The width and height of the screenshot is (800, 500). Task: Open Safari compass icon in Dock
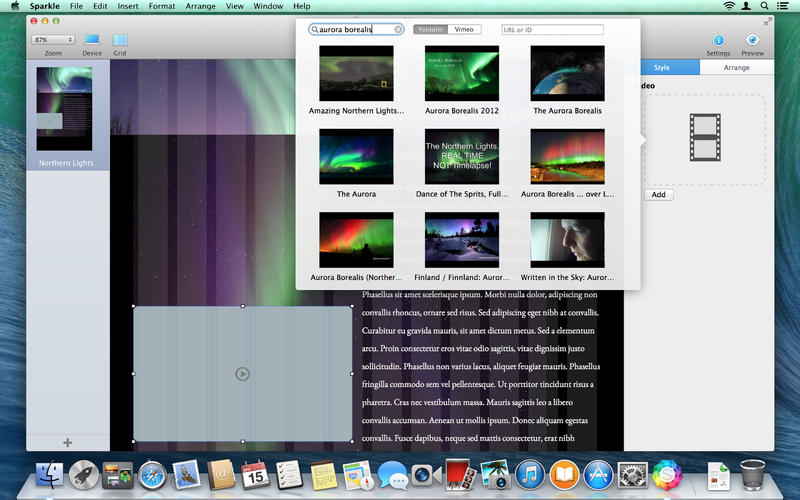pyautogui.click(x=152, y=474)
